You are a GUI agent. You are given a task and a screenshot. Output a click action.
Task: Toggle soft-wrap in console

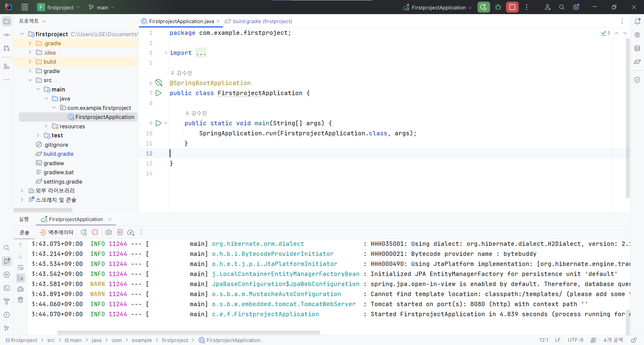(x=20, y=267)
